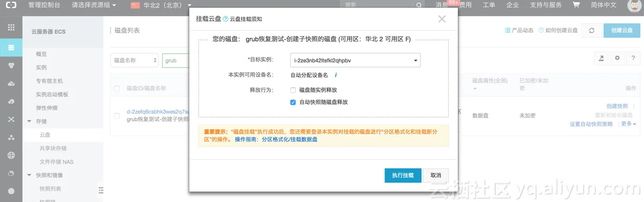The image size is (644, 202).
Task: Open 工单 in top bar
Action: pyautogui.click(x=489, y=6)
